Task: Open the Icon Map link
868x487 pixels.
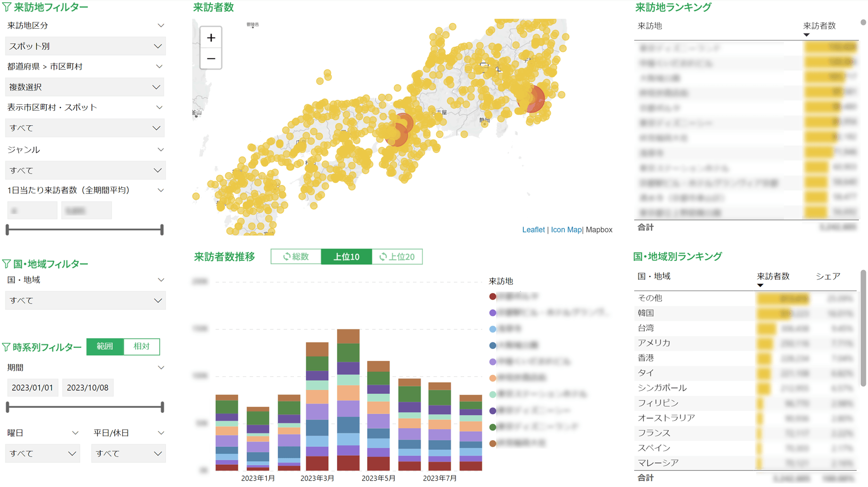Action: 566,230
